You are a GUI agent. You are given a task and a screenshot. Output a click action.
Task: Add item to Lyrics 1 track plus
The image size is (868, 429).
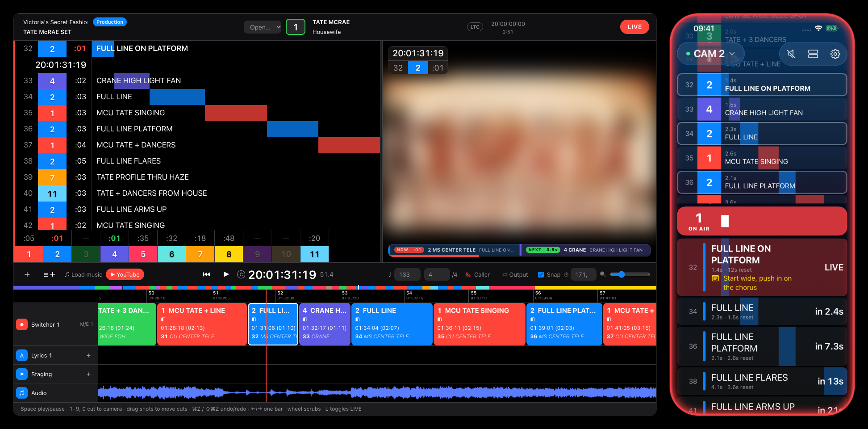pos(88,355)
